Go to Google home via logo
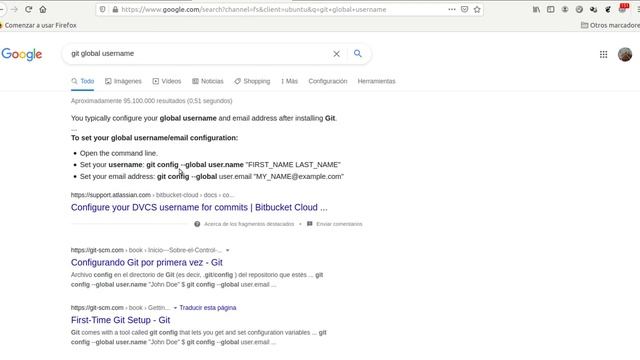This screenshot has width=640, height=360. [22, 54]
